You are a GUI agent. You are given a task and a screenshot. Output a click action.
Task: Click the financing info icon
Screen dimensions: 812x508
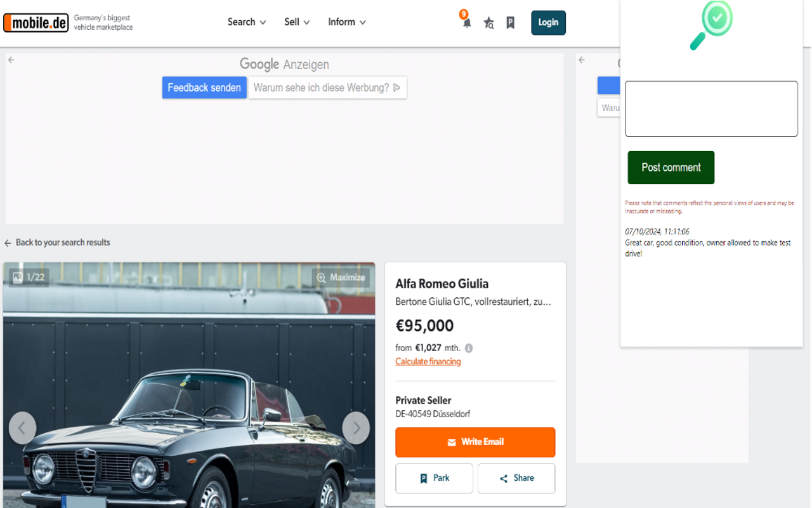[x=469, y=348]
